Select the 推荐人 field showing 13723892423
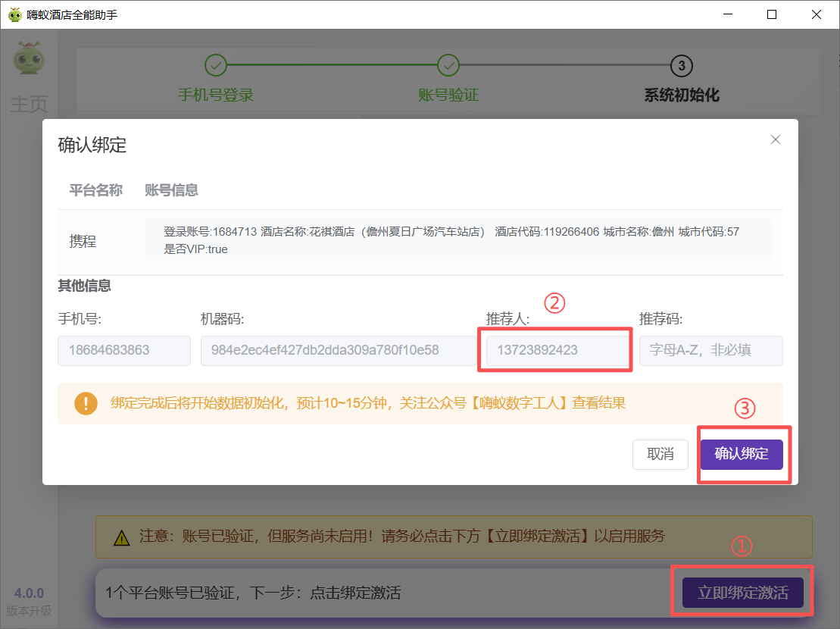Screen dimensions: 840x629 pos(554,350)
